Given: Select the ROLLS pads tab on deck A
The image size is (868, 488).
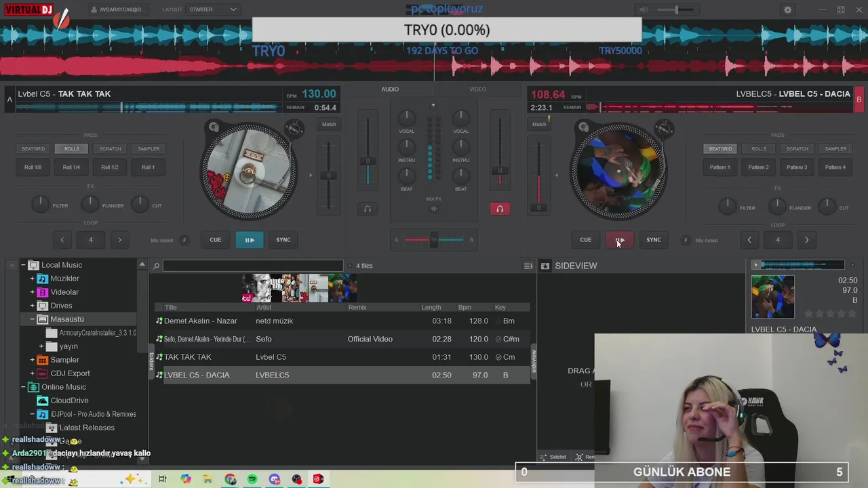Looking at the screenshot, I should pos(72,148).
